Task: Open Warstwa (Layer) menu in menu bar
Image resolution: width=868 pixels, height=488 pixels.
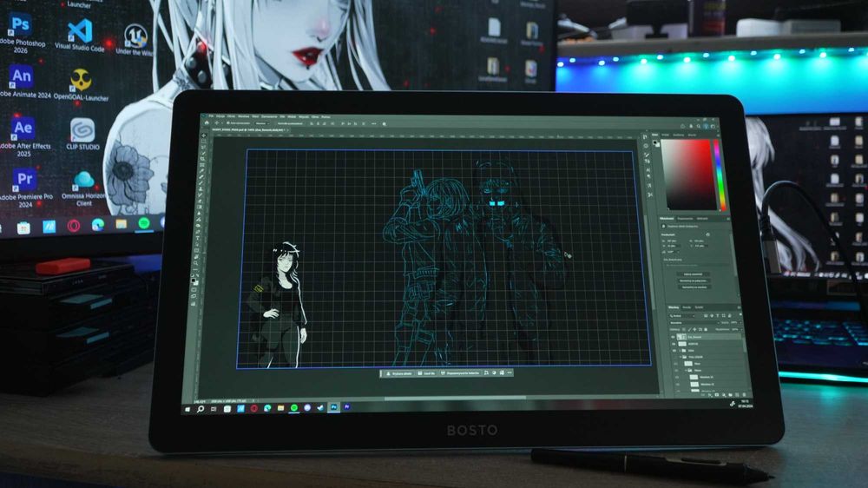Action: point(244,117)
